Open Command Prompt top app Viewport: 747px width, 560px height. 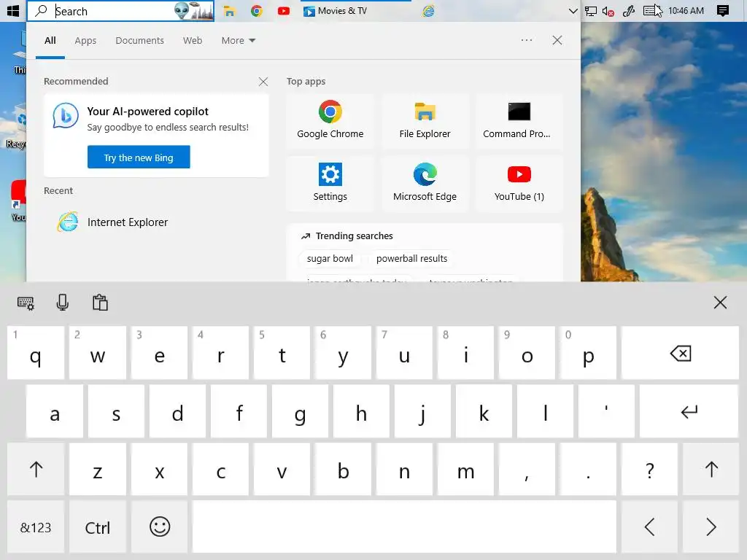coord(519,121)
